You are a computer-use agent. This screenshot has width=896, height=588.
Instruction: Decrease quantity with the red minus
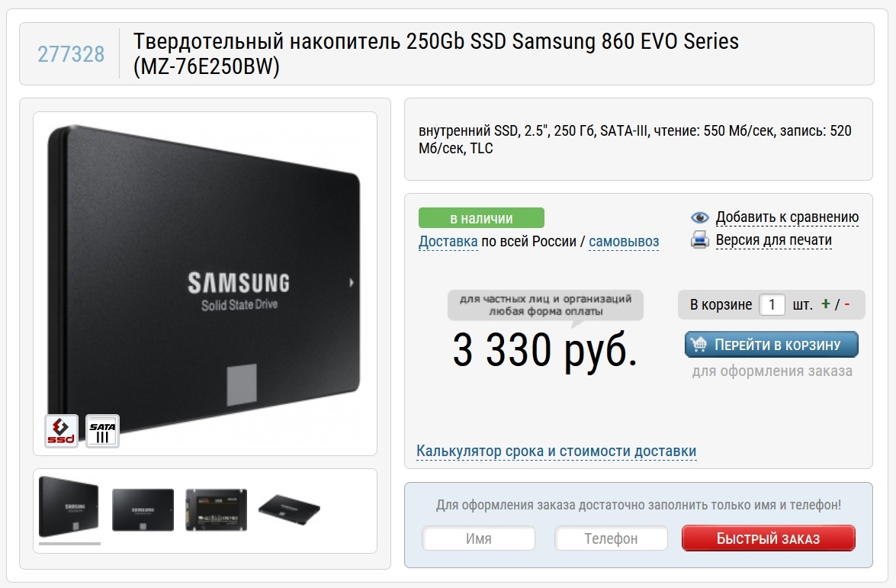coord(847,304)
